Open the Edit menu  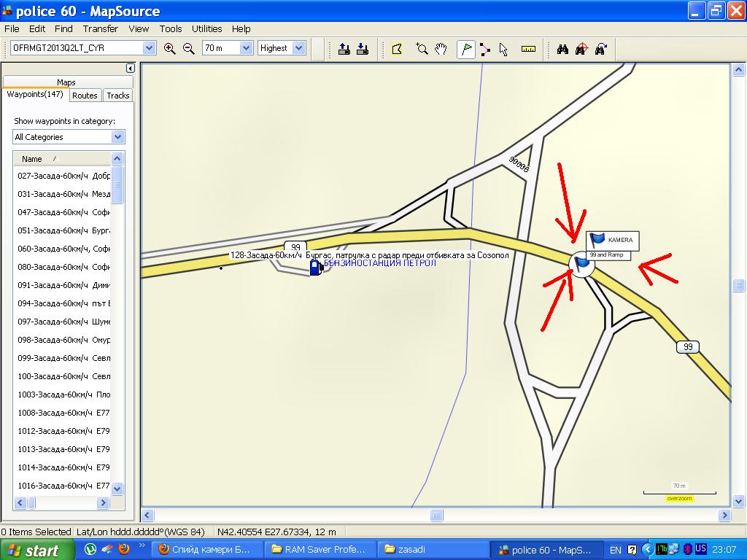36,28
